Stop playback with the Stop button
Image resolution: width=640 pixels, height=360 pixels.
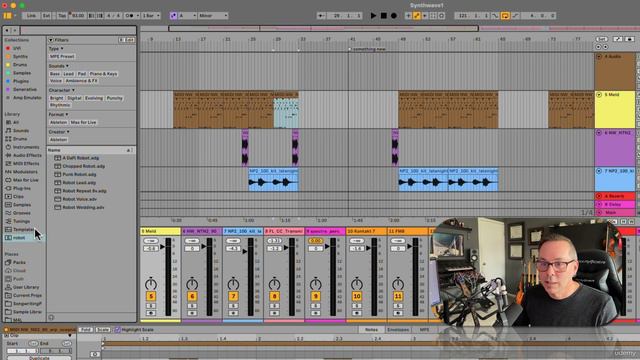384,16
